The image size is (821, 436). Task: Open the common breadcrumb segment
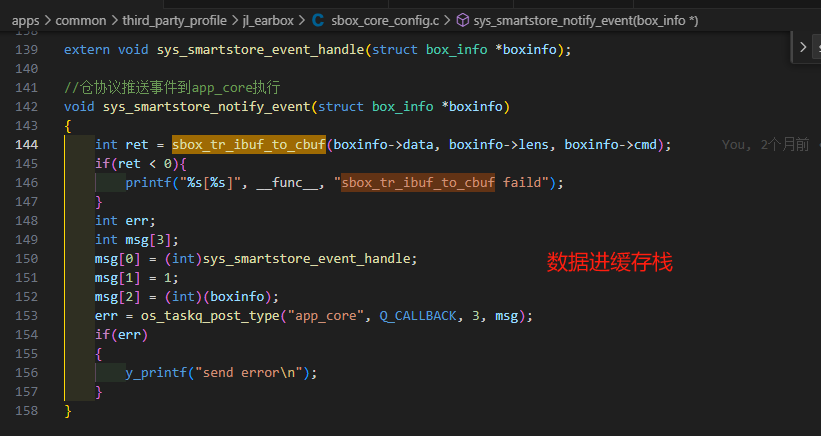coord(81,20)
